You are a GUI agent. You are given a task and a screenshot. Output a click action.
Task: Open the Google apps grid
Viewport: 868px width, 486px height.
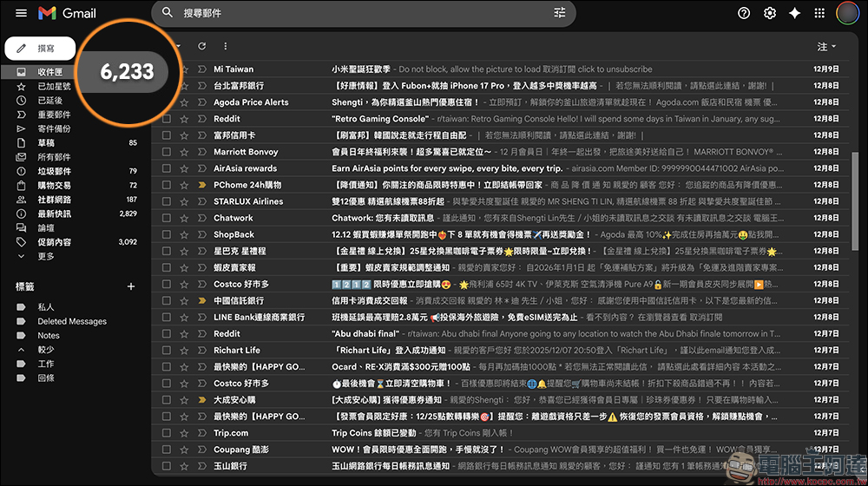click(819, 13)
